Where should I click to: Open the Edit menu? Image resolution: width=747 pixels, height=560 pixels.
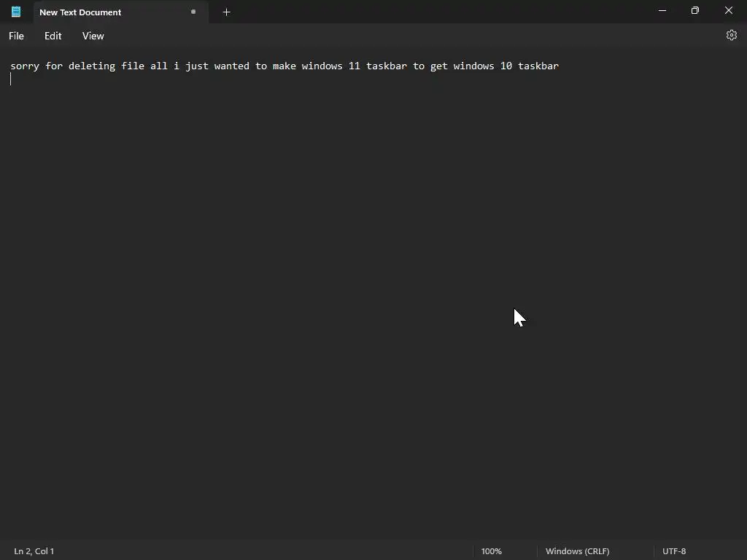point(53,36)
